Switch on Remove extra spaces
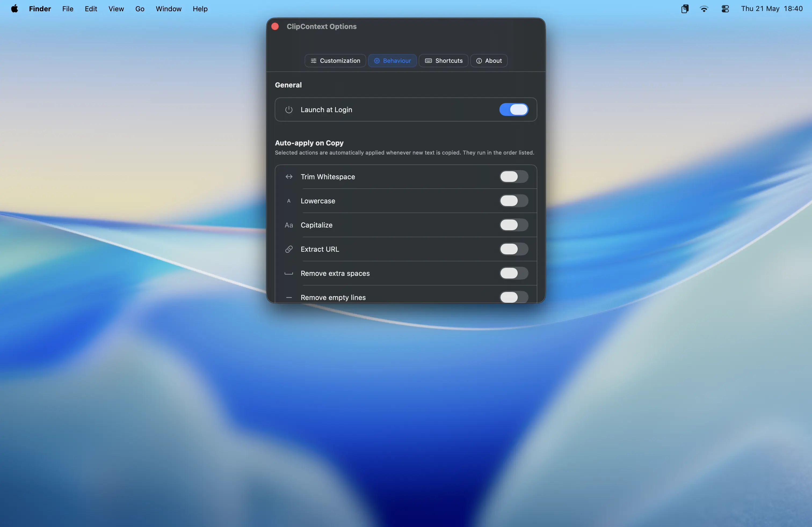Viewport: 812px width, 527px height. 513,273
